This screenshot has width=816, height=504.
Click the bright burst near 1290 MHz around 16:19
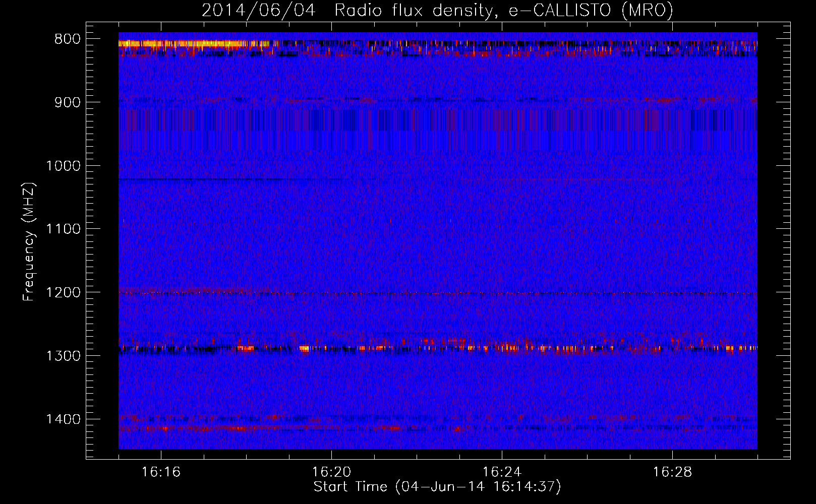click(304, 348)
